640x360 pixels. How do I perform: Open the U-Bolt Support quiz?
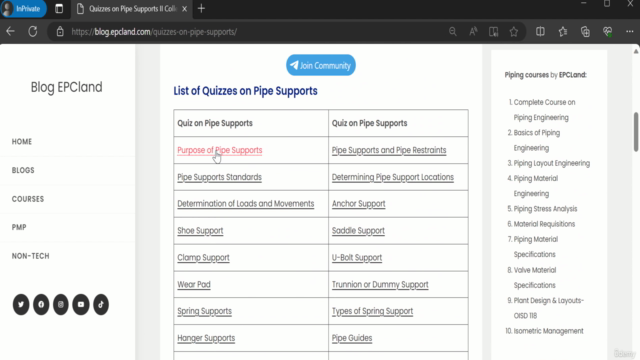click(x=357, y=258)
